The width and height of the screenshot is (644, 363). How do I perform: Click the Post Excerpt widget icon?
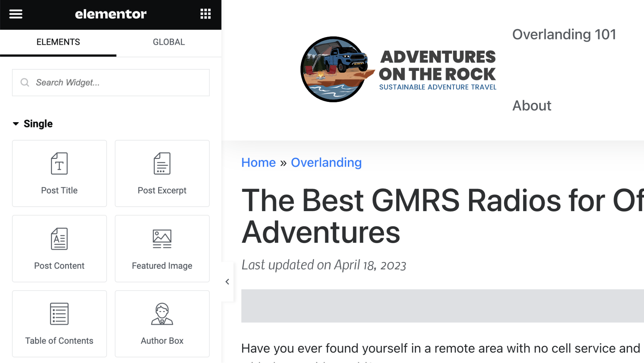[161, 173]
